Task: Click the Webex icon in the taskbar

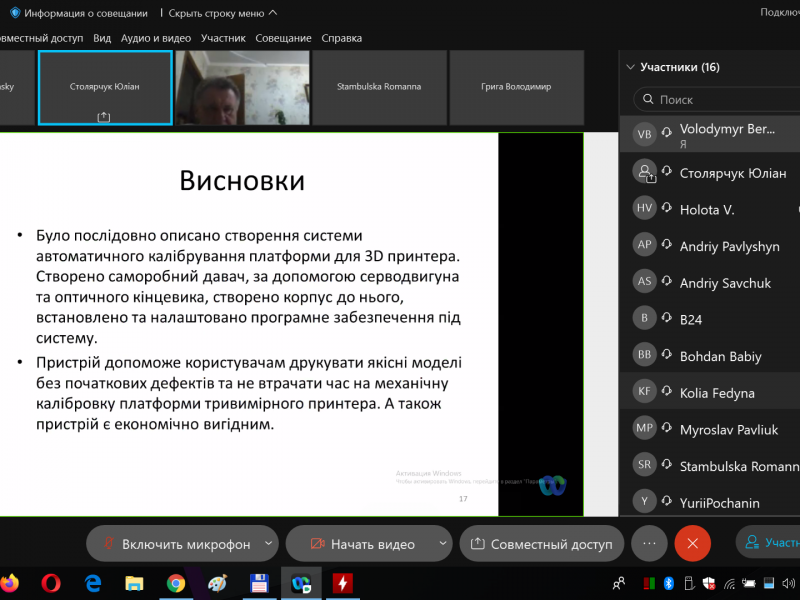Action: 300,583
